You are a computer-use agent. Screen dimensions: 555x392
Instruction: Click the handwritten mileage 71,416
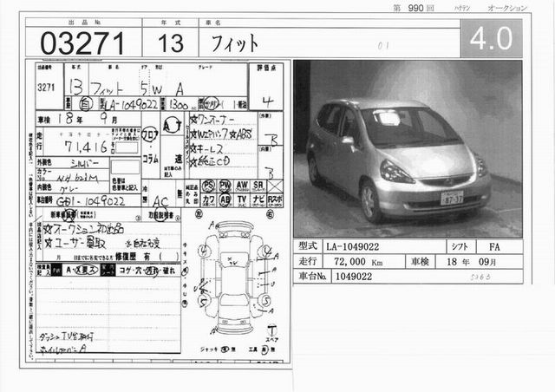(x=86, y=147)
